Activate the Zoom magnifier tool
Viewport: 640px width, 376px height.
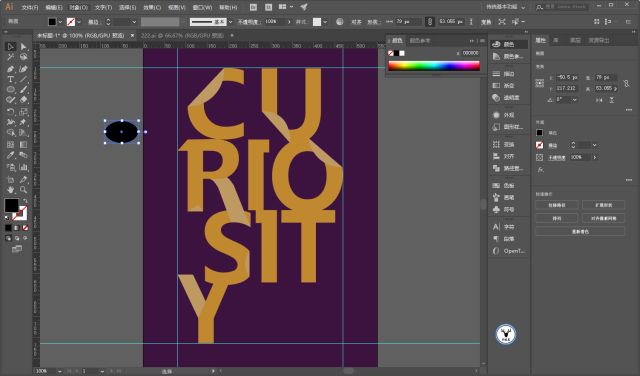point(23,190)
